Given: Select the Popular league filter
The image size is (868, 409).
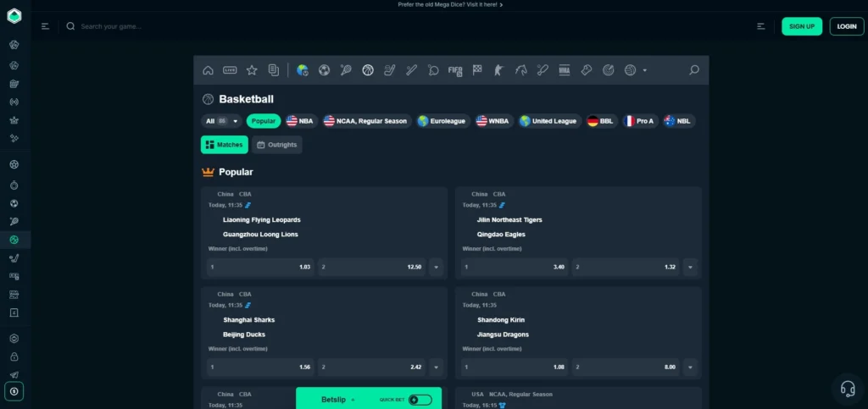Looking at the screenshot, I should click(264, 121).
